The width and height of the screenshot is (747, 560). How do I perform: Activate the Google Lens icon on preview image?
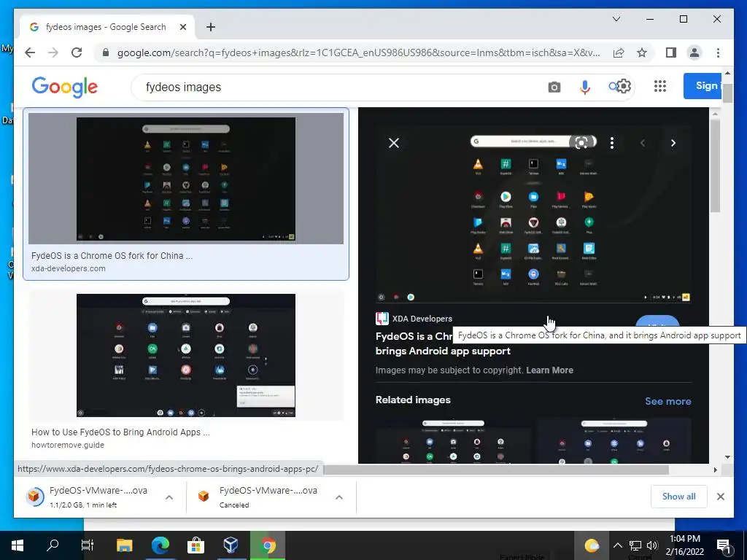click(x=581, y=142)
